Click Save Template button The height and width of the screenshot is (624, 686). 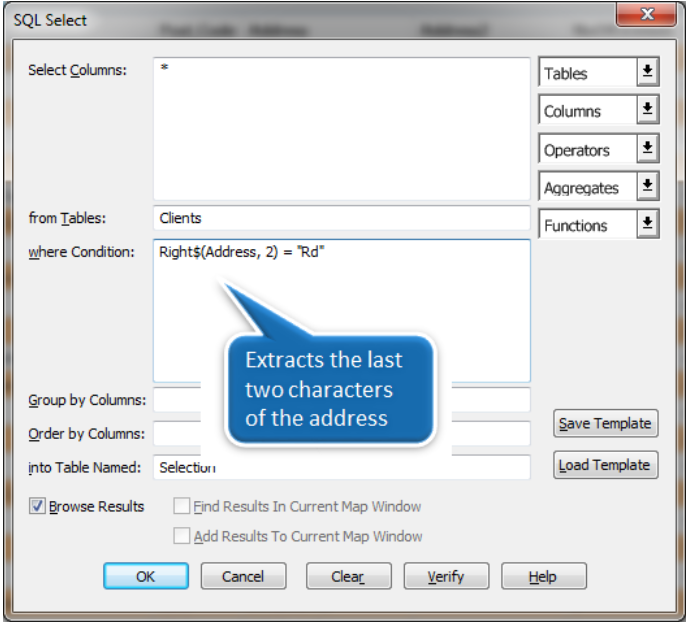[605, 423]
